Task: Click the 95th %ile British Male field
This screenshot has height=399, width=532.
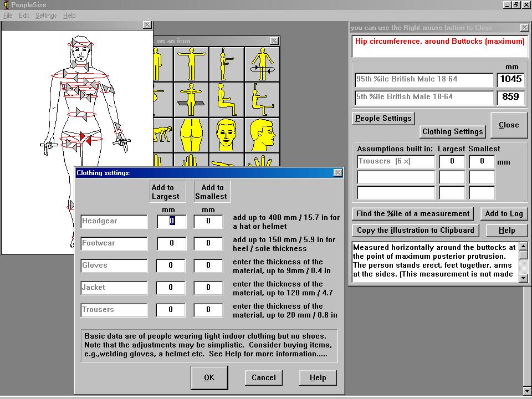Action: tap(424, 80)
